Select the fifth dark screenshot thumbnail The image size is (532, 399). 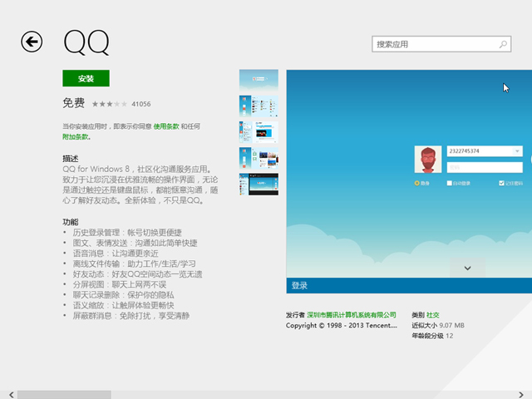[259, 185]
